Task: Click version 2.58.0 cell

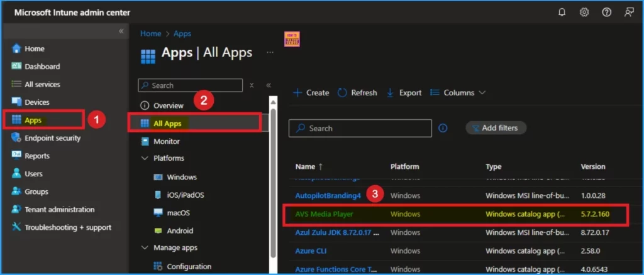Action: pos(591,251)
